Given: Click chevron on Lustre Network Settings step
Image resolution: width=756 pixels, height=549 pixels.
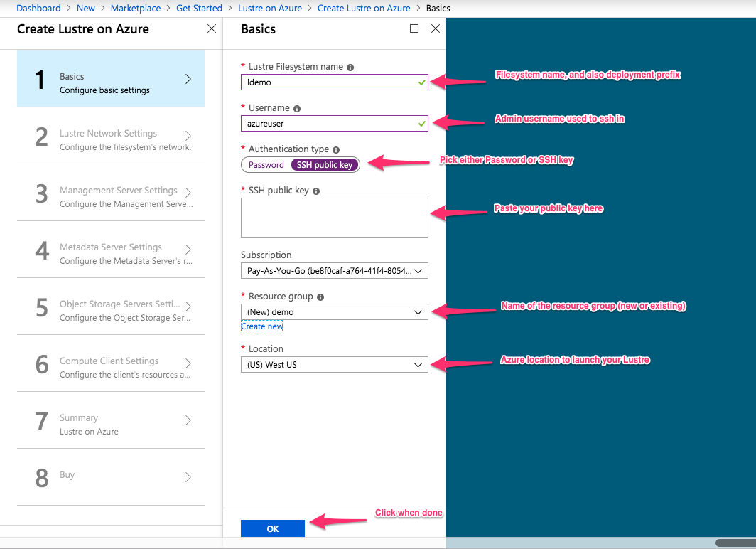Looking at the screenshot, I should (188, 136).
